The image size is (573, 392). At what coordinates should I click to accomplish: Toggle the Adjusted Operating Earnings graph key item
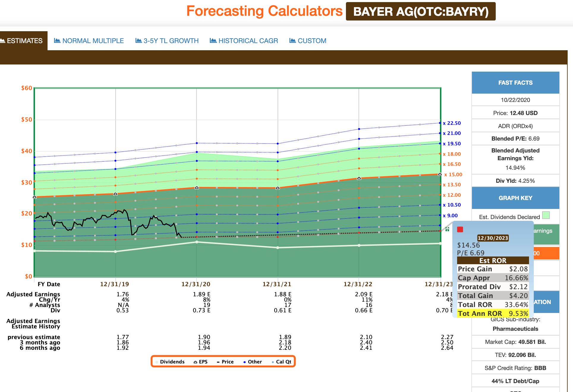546,234
